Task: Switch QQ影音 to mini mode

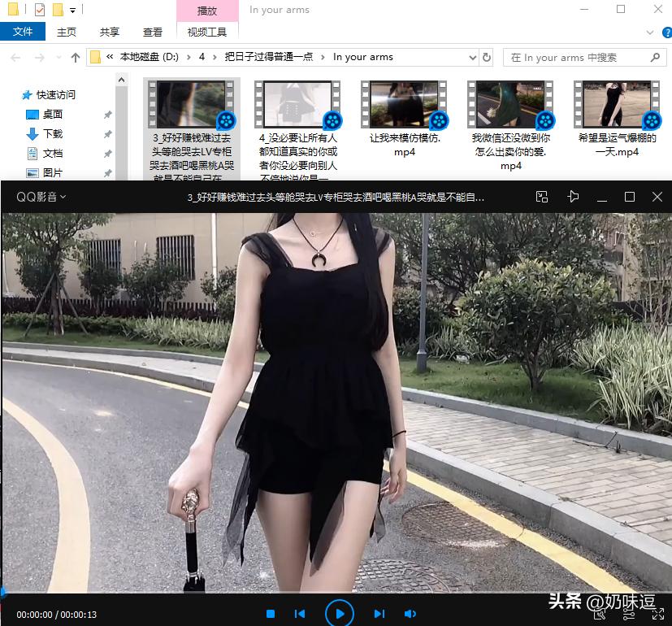Action: tap(540, 197)
